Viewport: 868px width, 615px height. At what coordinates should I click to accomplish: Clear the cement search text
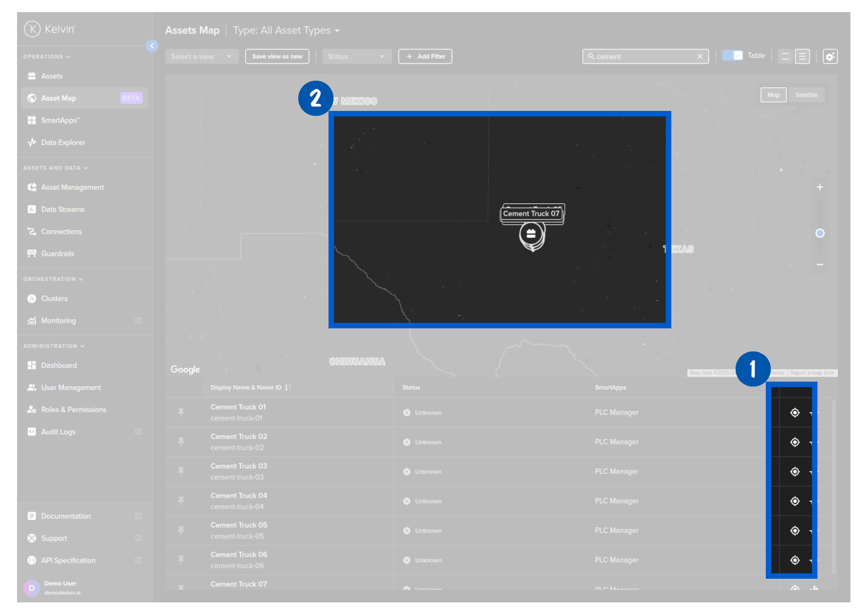click(700, 57)
